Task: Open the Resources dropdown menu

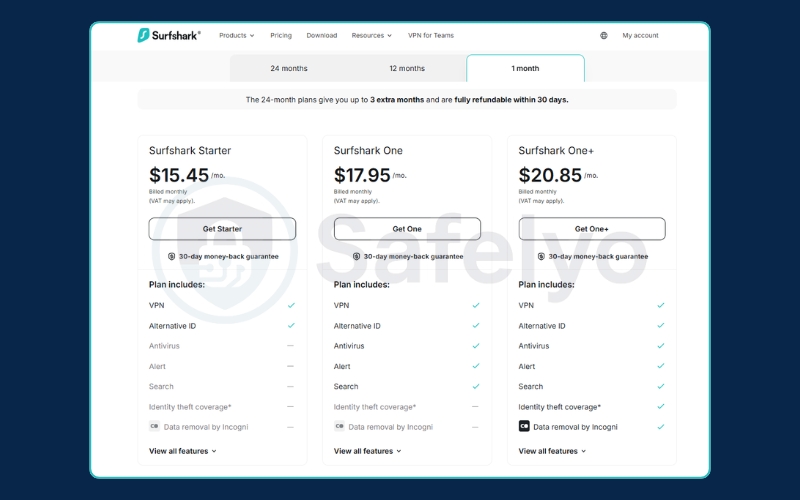Action: point(371,35)
